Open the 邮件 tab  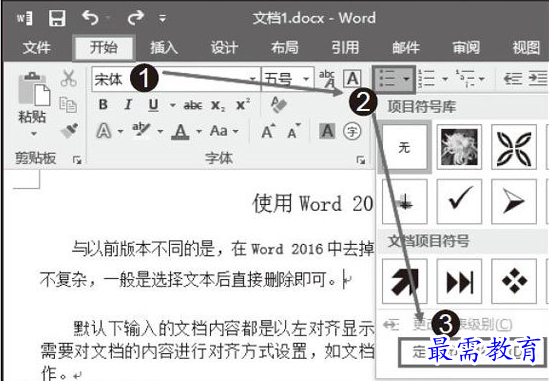(x=406, y=48)
